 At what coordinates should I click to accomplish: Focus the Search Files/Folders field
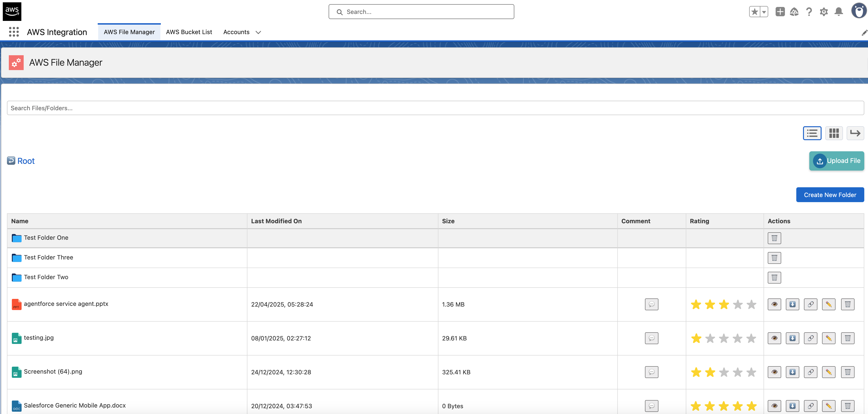tap(435, 108)
